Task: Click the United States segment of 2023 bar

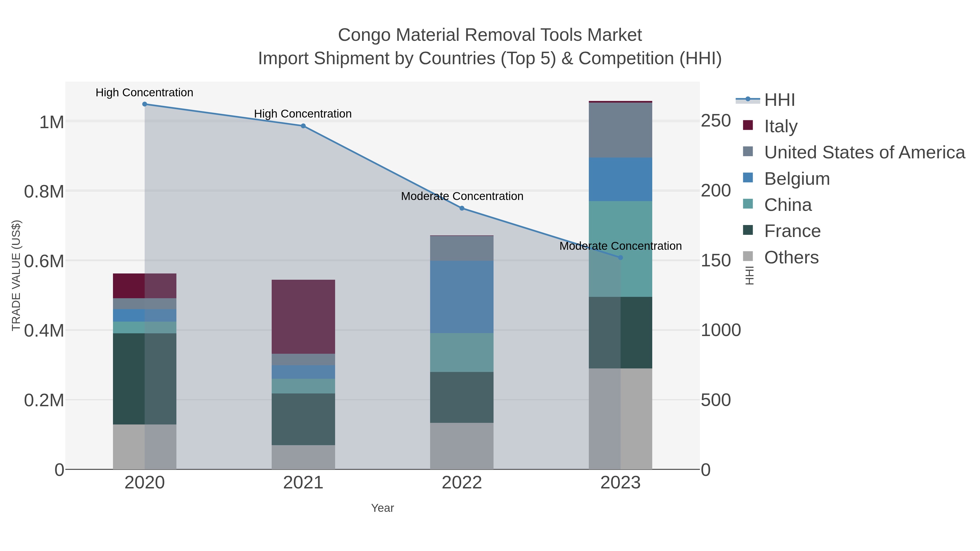Action: pyautogui.click(x=620, y=130)
